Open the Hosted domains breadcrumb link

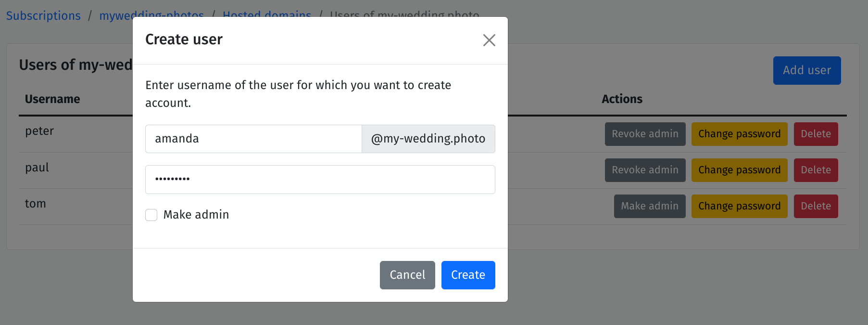[267, 13]
